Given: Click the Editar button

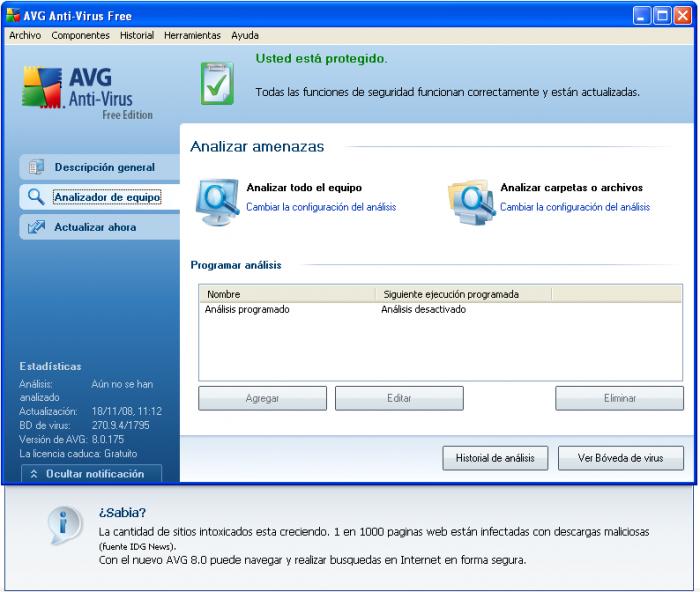Looking at the screenshot, I should [399, 398].
